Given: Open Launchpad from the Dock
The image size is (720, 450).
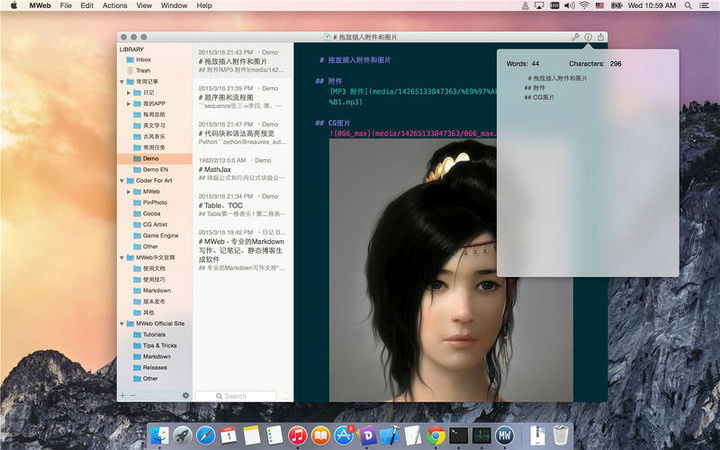Looking at the screenshot, I should 182,435.
